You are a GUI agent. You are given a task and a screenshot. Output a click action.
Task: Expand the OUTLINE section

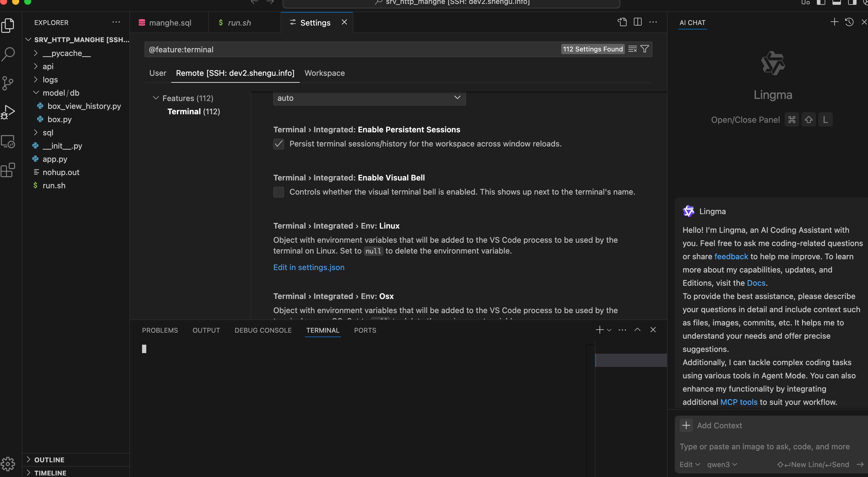pyautogui.click(x=28, y=459)
